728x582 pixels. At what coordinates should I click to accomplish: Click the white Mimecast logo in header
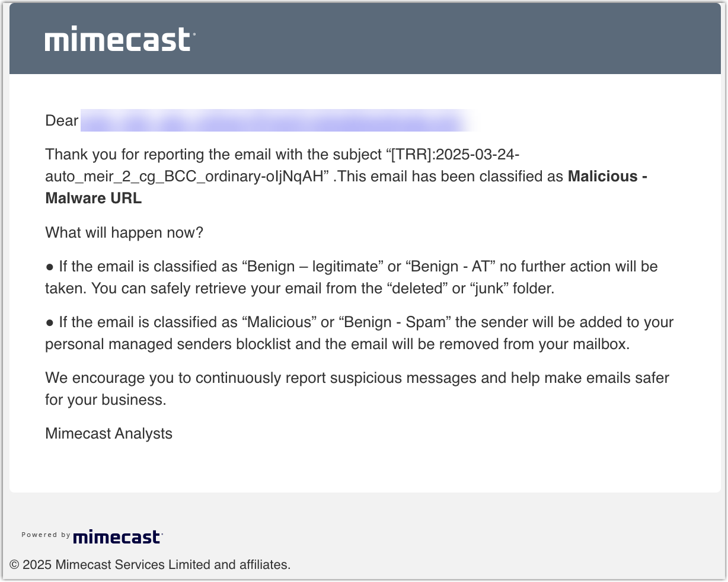tap(119, 39)
